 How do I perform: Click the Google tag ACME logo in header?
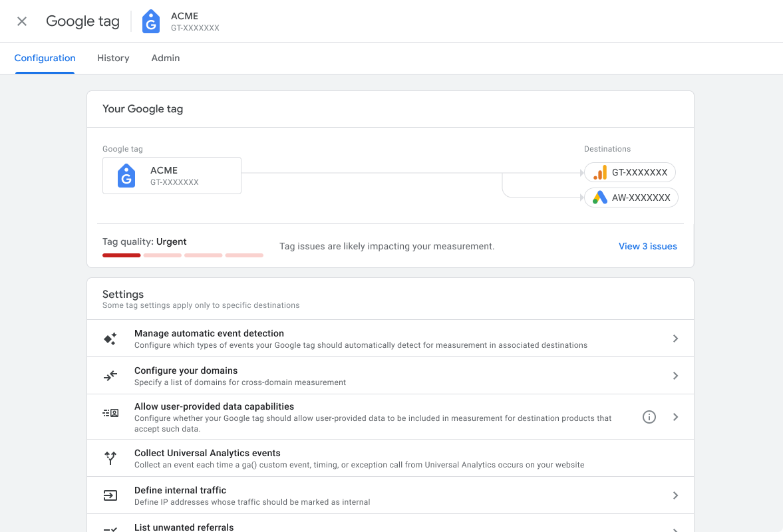click(x=150, y=21)
